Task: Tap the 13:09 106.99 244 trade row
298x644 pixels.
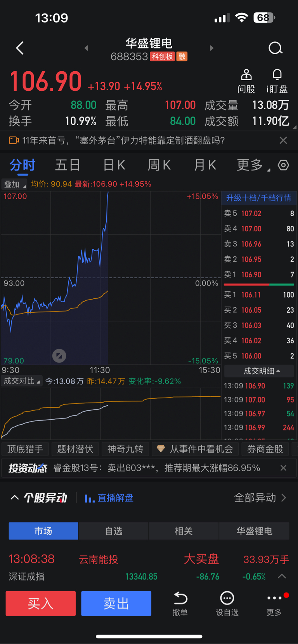Action: point(259,428)
